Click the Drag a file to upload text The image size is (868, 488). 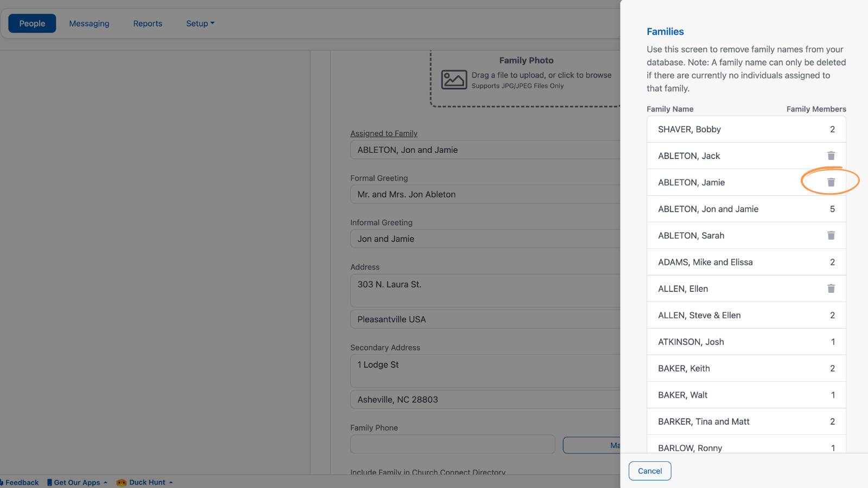[x=541, y=75]
